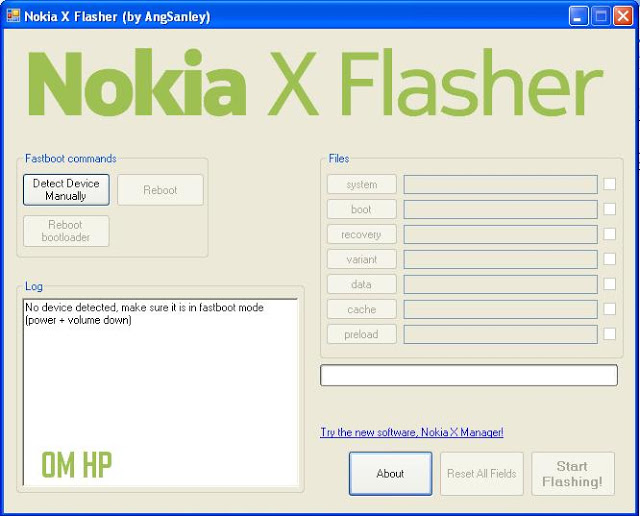Enable the recovery row checkbox

(609, 234)
